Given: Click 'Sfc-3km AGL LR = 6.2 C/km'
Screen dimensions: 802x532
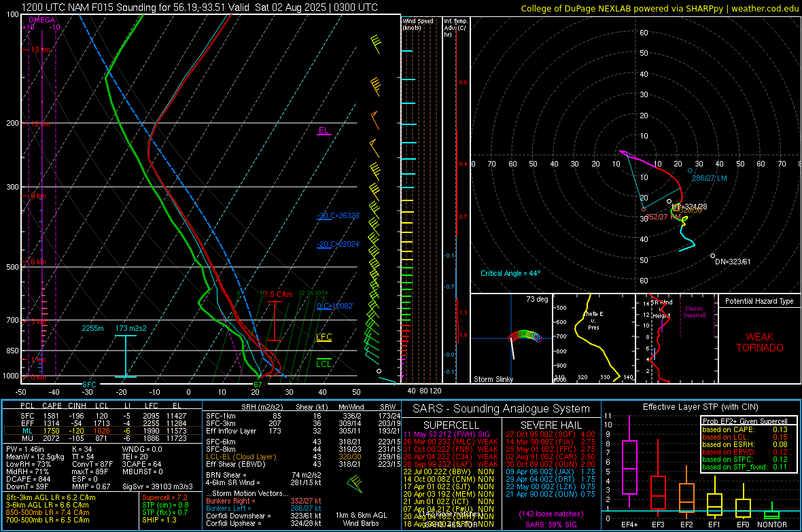Looking at the screenshot, I should [51, 497].
